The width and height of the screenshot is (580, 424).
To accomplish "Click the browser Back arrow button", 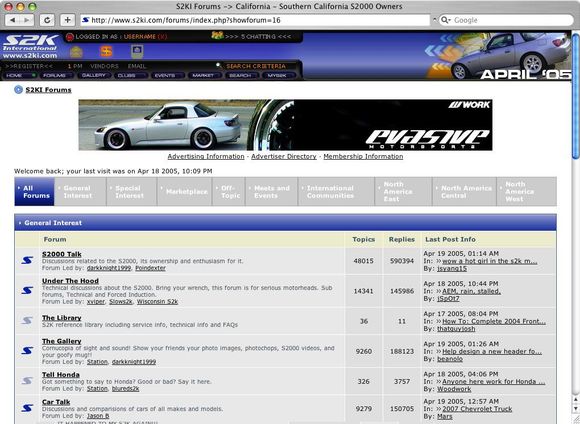I will [x=13, y=20].
